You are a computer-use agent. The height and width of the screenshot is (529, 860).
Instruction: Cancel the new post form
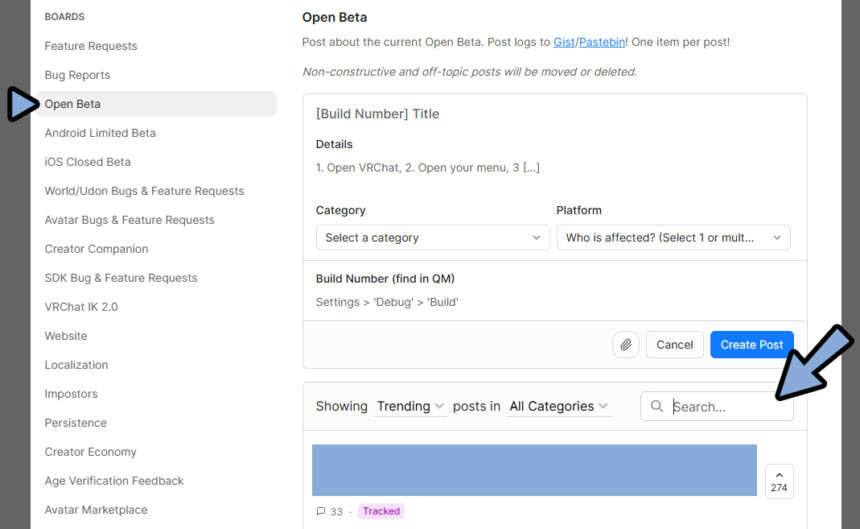click(674, 345)
